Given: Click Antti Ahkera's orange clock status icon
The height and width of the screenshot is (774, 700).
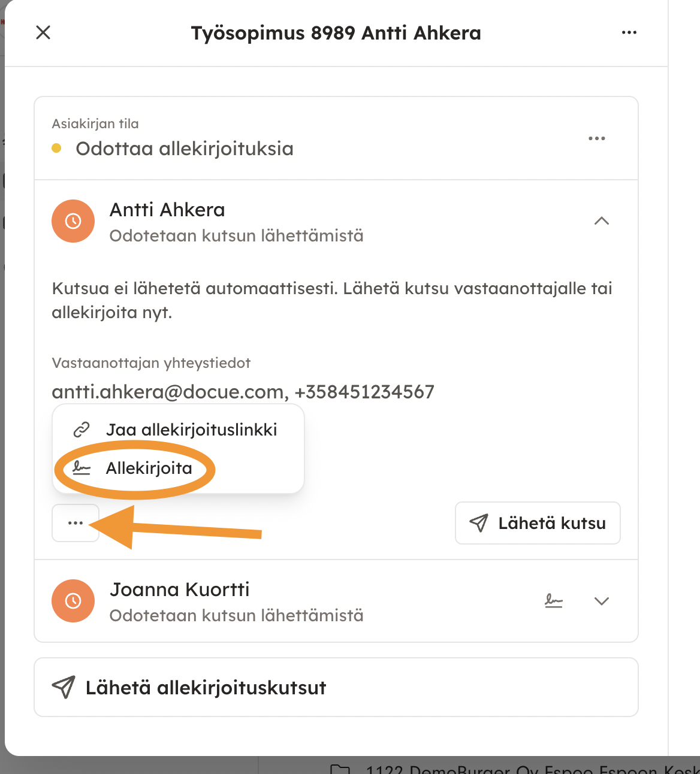Looking at the screenshot, I should click(x=73, y=221).
